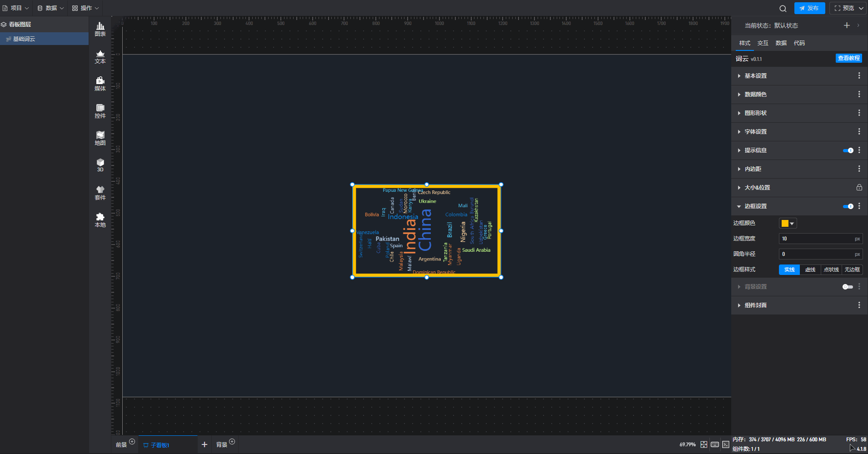The image size is (868, 454).
Task: Open the 3D components icon
Action: 100,165
